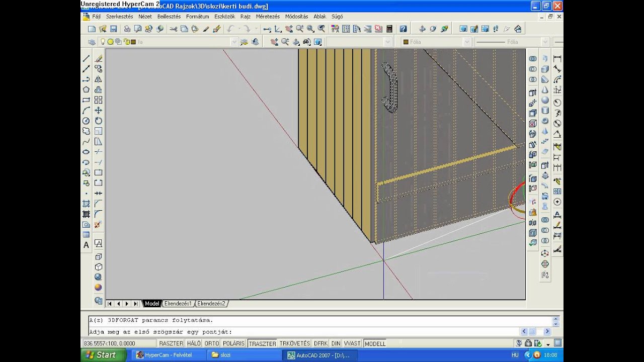Select the Hatch tool
This screenshot has width=644, height=362.
pos(86,204)
